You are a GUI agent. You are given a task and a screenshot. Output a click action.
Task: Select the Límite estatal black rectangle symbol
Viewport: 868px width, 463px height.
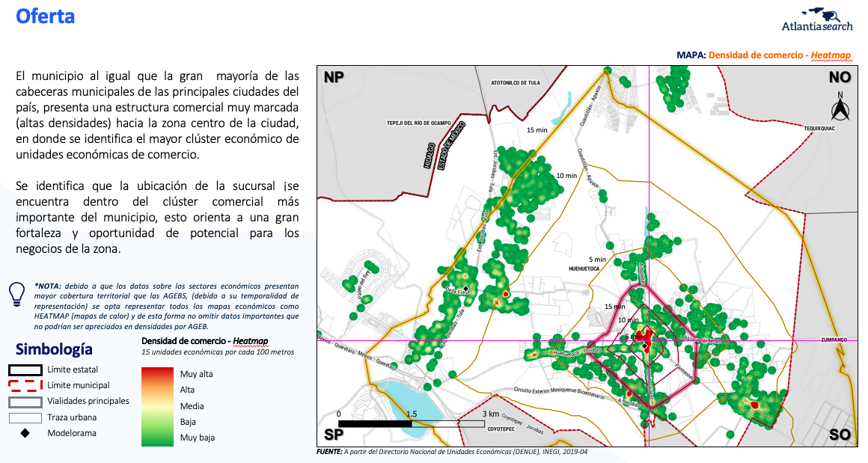pos(25,370)
